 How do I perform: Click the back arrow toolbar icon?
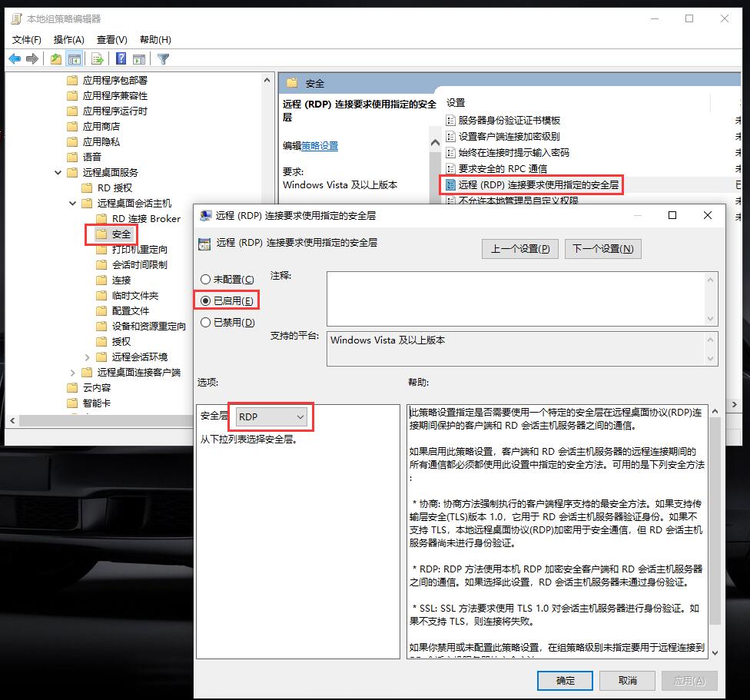pos(15,59)
